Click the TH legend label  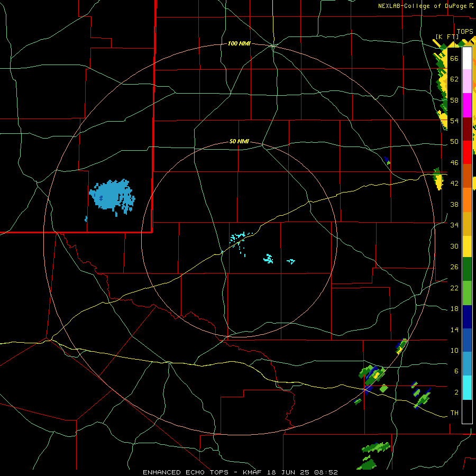[454, 413]
